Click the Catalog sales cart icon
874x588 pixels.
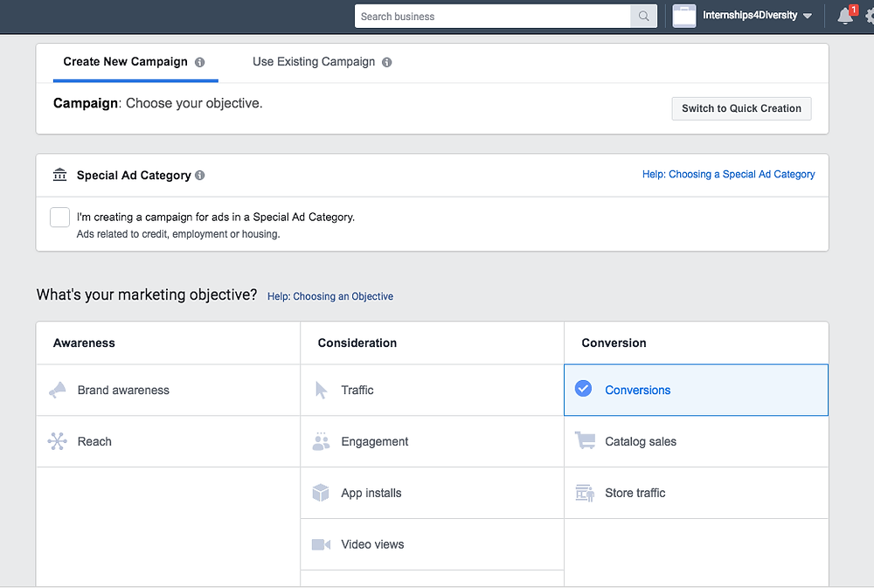(585, 440)
